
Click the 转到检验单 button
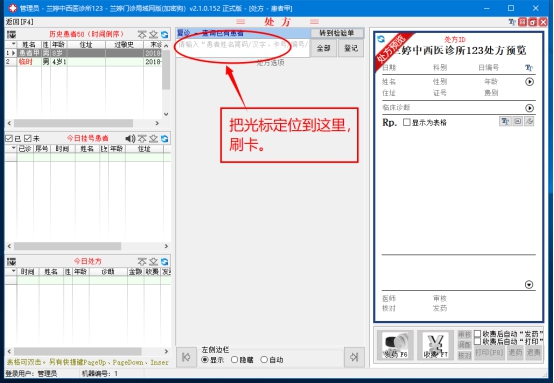pos(337,33)
